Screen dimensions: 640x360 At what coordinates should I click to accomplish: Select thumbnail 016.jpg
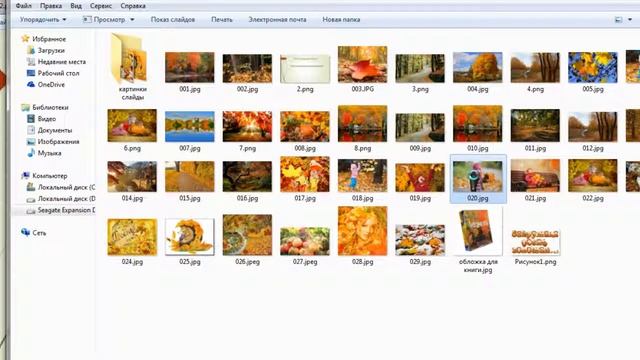coord(247,176)
